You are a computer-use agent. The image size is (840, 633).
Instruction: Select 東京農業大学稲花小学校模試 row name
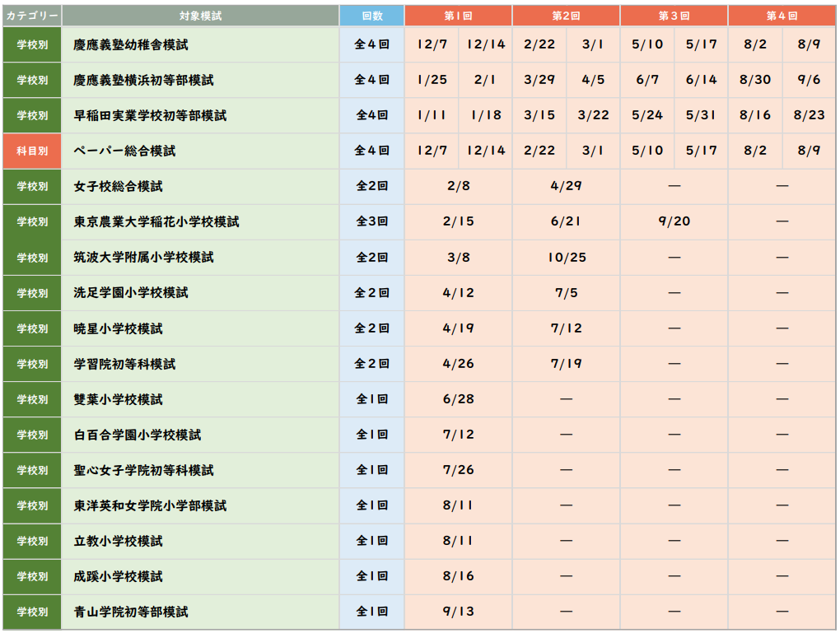point(156,221)
